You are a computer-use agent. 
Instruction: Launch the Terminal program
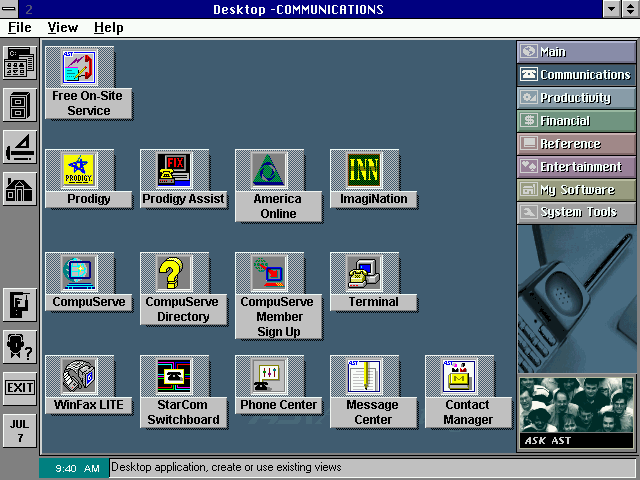364,273
